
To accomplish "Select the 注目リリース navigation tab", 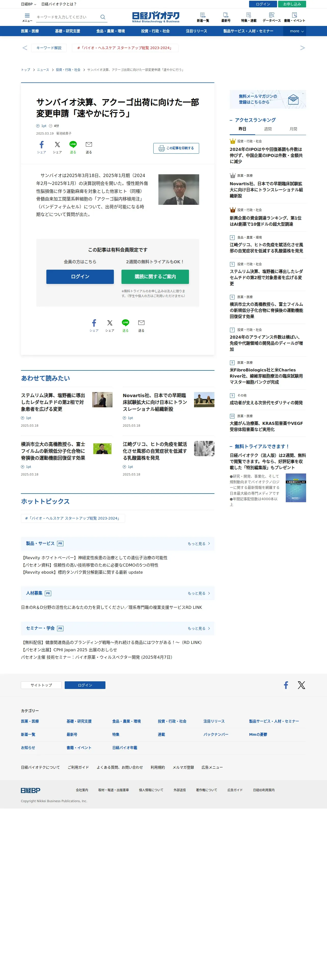I will tap(196, 31).
